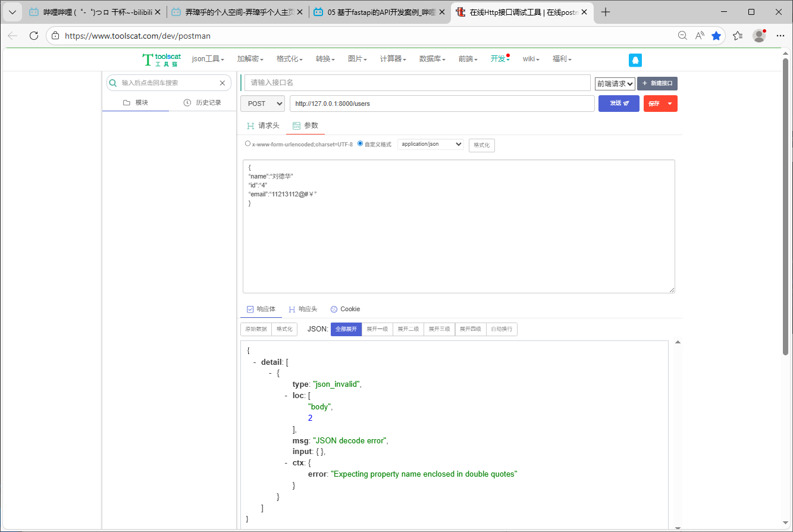This screenshot has width=793, height=532.
Task: Open the POST method dropdown
Action: click(x=263, y=104)
